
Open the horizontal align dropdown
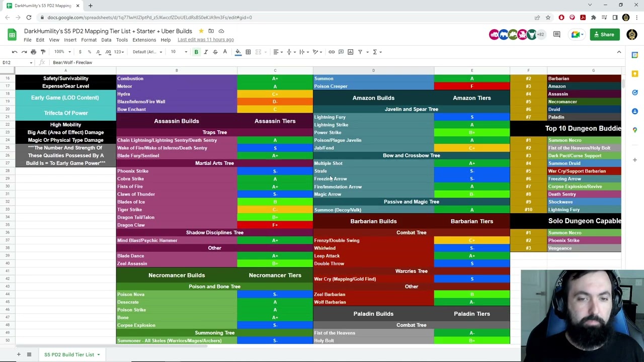277,52
